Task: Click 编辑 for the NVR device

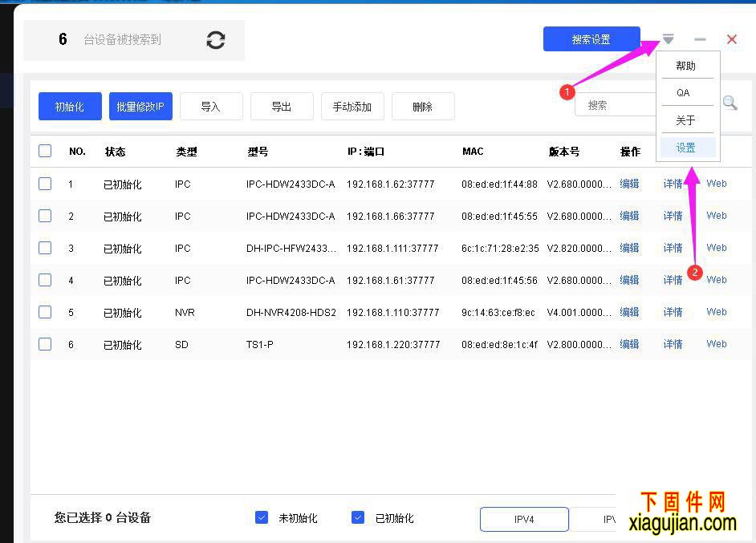Action: click(x=630, y=312)
